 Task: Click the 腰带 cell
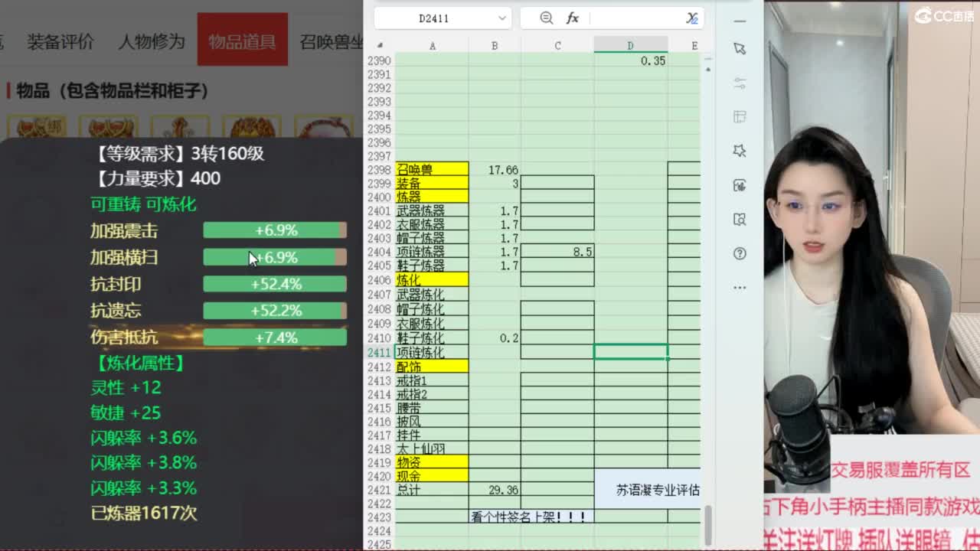click(432, 408)
